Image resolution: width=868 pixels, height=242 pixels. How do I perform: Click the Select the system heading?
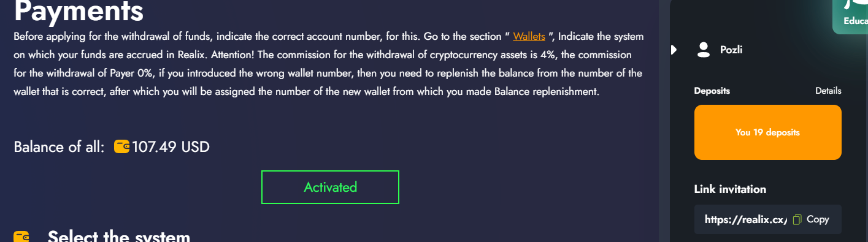click(119, 236)
